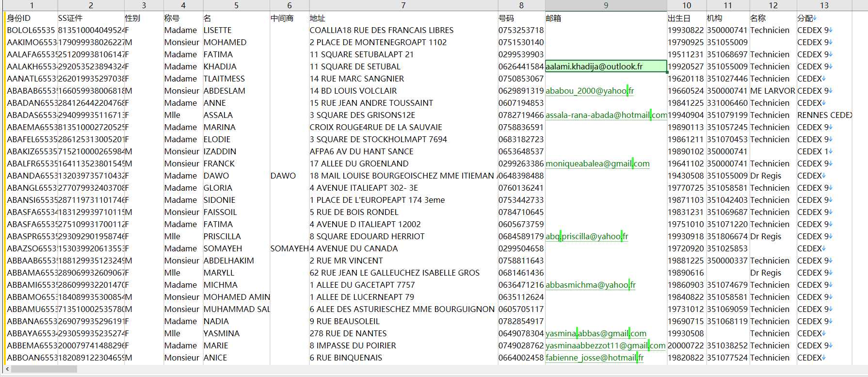Select phone number 0299539903
868x377 pixels.
click(521, 54)
